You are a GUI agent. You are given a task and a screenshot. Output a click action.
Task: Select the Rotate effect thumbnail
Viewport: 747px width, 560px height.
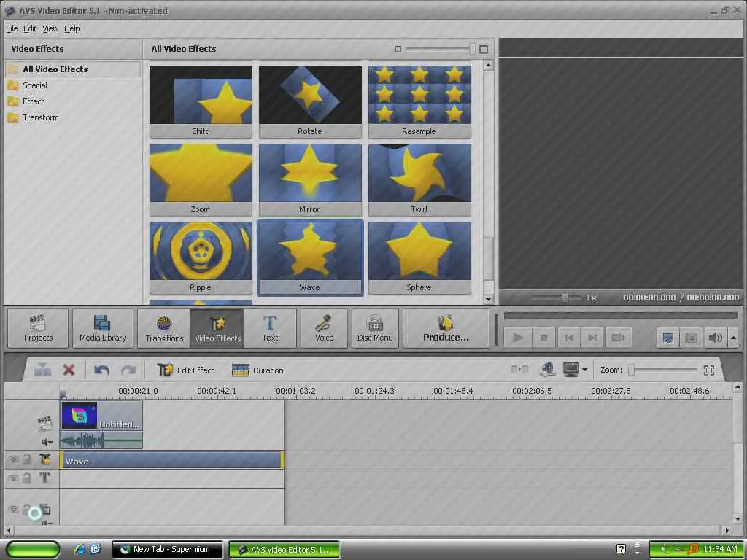point(310,101)
